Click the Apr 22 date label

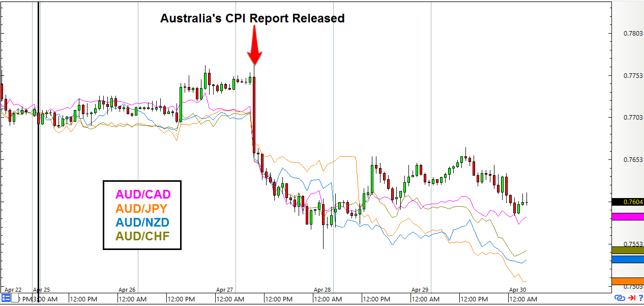[13, 290]
